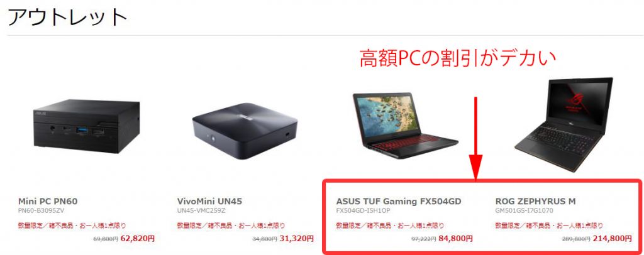
Task: Select model number PN60-B3095ZV
Action: point(41,211)
